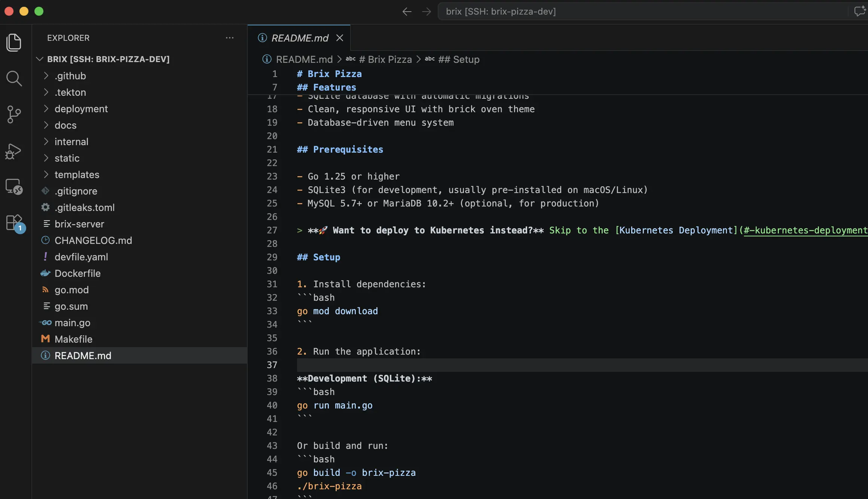Click '**Development (SQLite):**' line
Image resolution: width=868 pixels, height=499 pixels.
click(364, 379)
